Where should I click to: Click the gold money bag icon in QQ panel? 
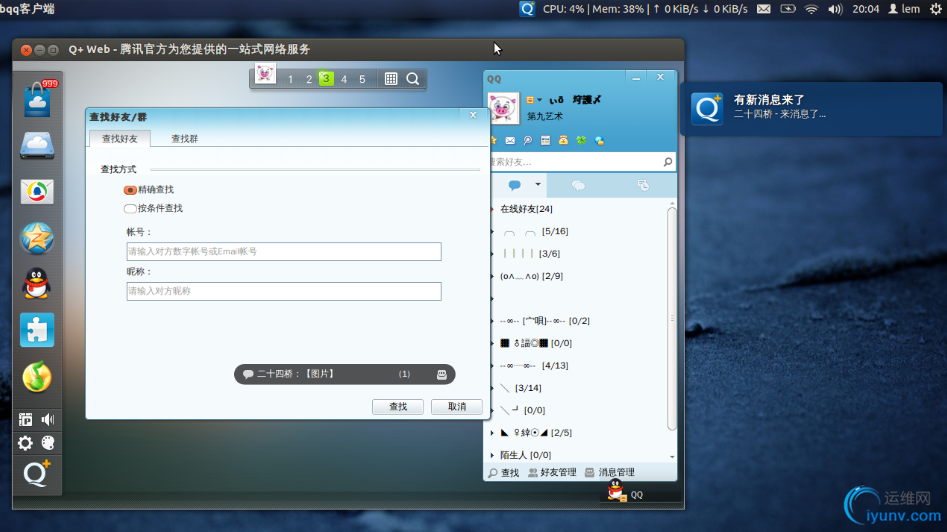click(x=563, y=140)
